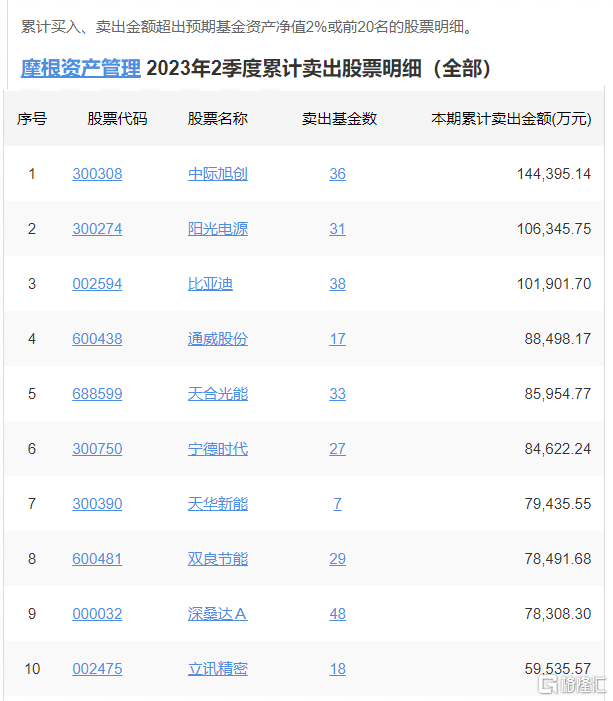The width and height of the screenshot is (613, 701).
Task: Select amount 79,435.55 in row 7
Action: [558, 504]
